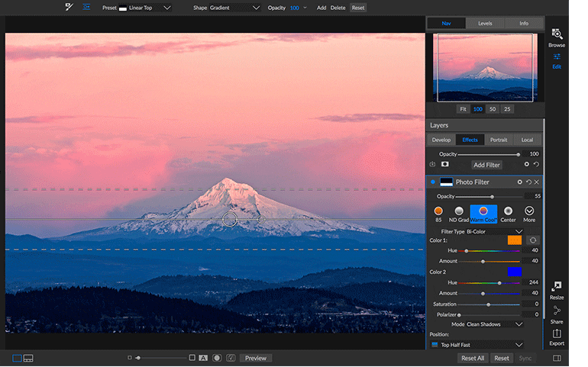Choose the ND Grad filter preset
The image size is (588, 367).
click(x=459, y=214)
